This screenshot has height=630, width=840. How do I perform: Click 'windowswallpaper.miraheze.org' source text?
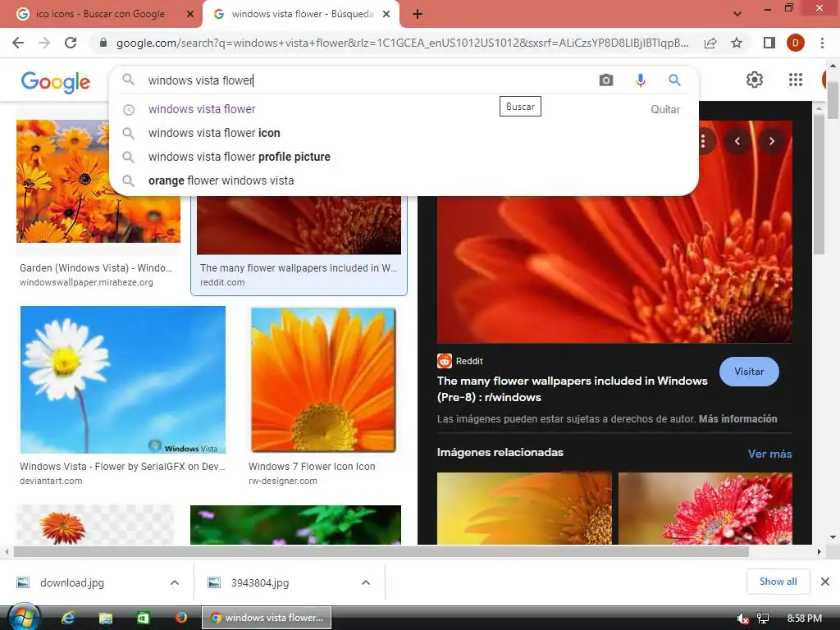(x=86, y=282)
